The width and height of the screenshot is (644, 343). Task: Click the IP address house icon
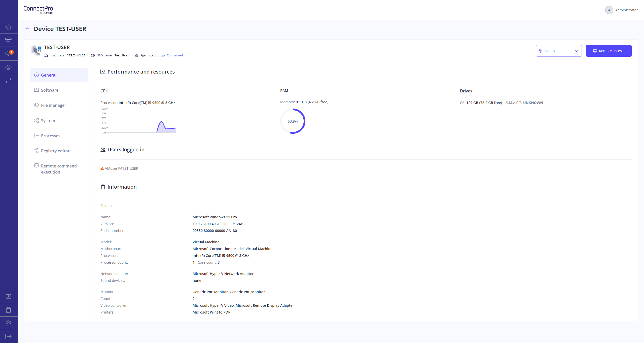(46, 55)
